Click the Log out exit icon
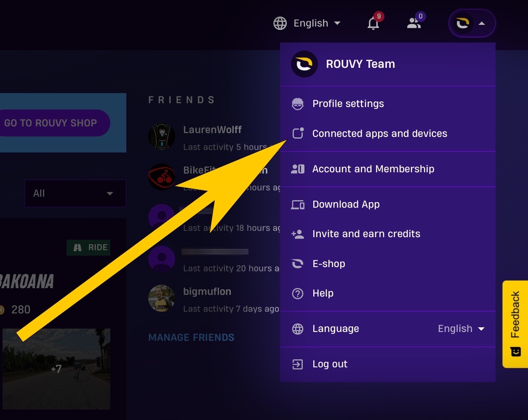This screenshot has height=420, width=528. click(298, 364)
